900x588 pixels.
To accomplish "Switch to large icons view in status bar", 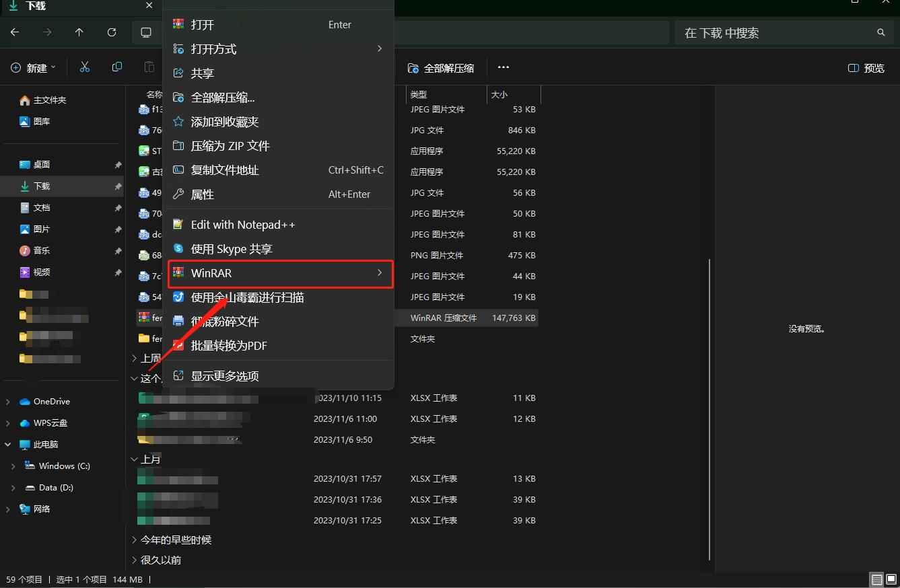I will pos(891,579).
